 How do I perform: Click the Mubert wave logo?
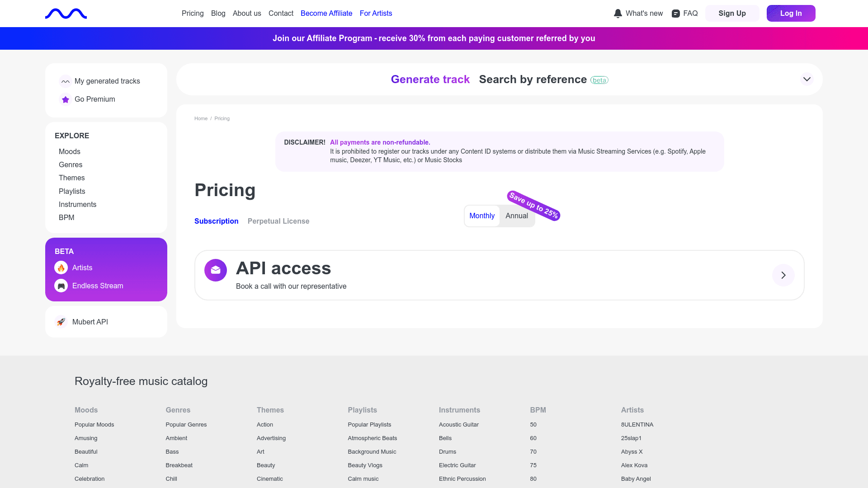click(66, 14)
